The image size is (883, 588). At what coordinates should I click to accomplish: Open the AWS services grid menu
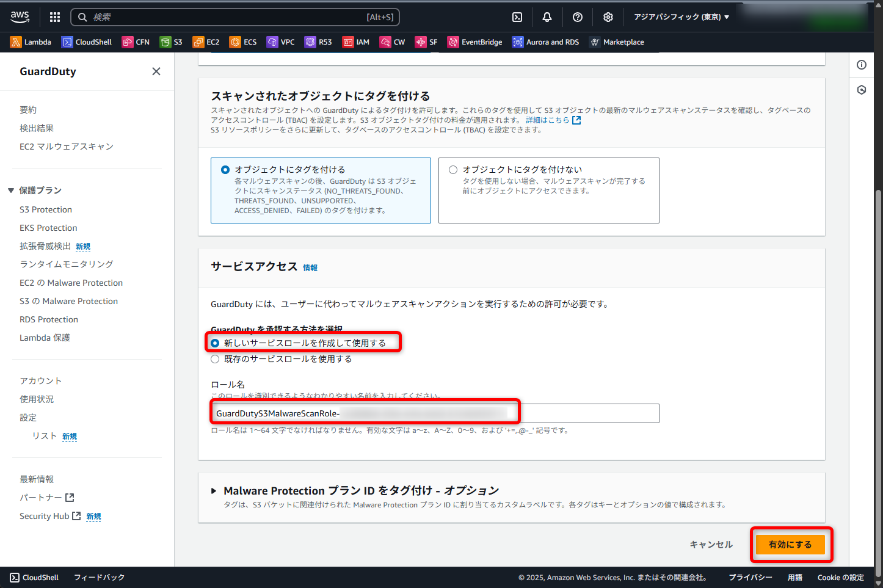55,17
